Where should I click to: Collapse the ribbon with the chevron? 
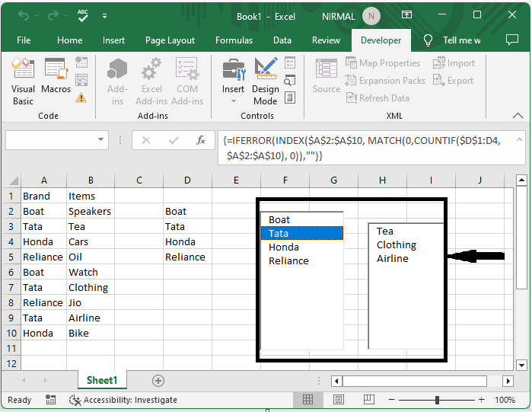(x=518, y=116)
